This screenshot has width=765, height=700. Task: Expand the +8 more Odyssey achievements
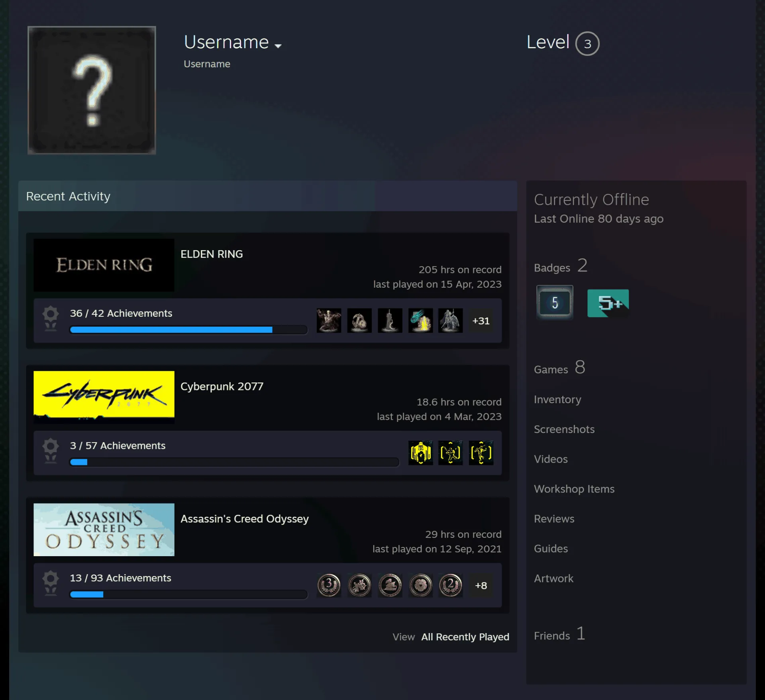(481, 585)
